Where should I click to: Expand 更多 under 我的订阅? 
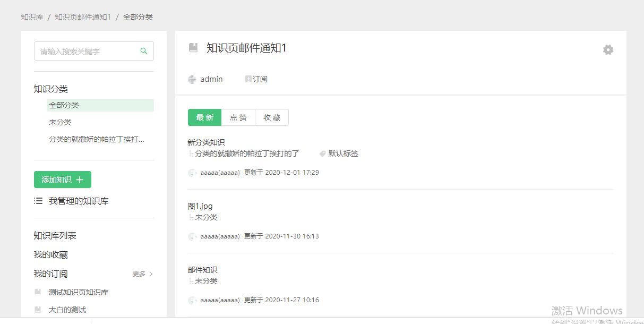point(142,274)
